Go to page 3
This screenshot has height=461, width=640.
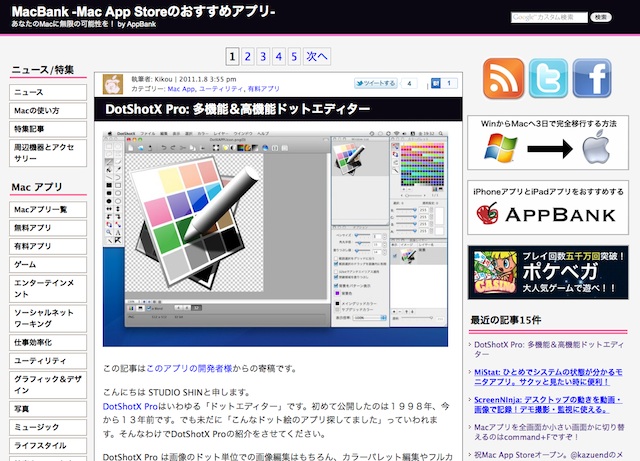coord(263,56)
